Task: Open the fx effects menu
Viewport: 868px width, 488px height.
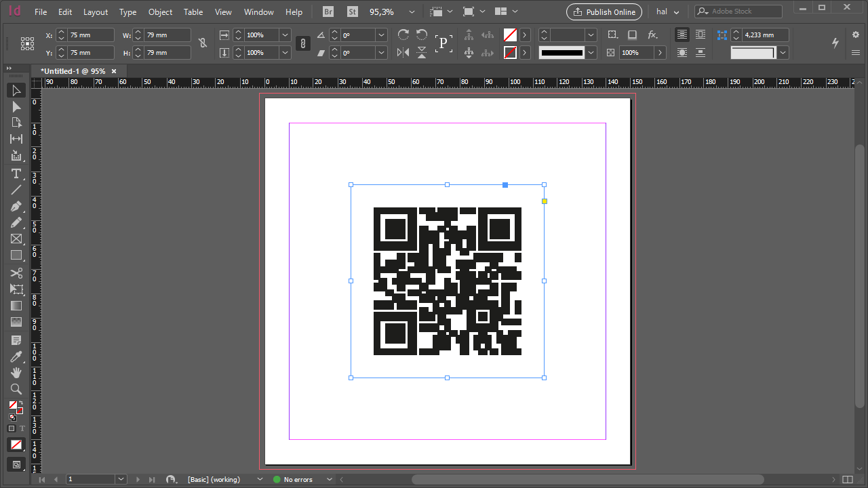Action: tap(652, 35)
